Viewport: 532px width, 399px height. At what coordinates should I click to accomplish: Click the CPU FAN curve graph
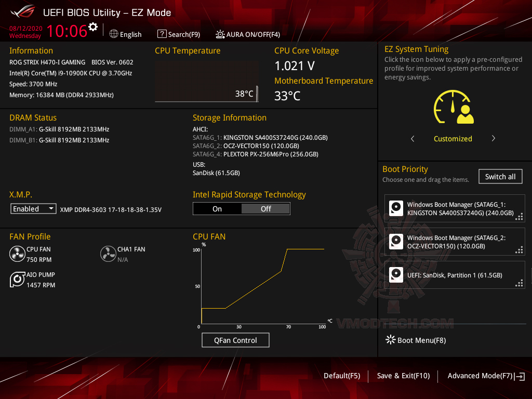263,286
